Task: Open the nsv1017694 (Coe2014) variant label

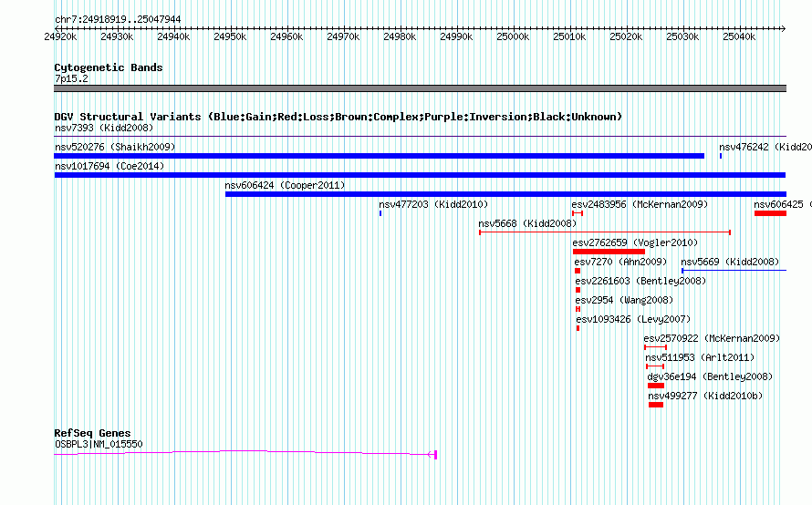Action: pyautogui.click(x=109, y=166)
